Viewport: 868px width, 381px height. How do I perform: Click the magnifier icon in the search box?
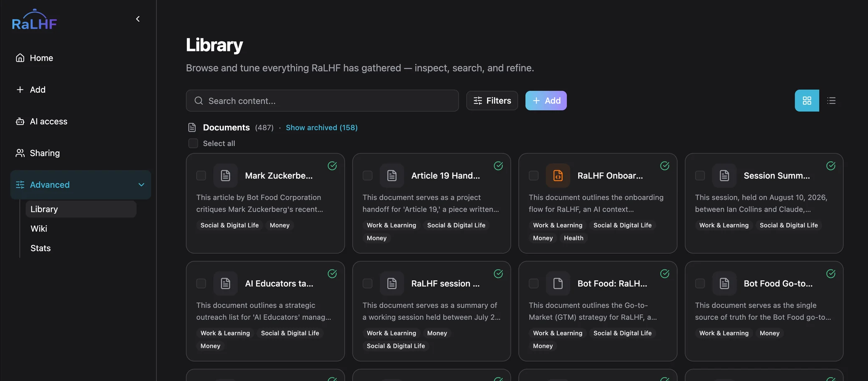[x=199, y=101]
